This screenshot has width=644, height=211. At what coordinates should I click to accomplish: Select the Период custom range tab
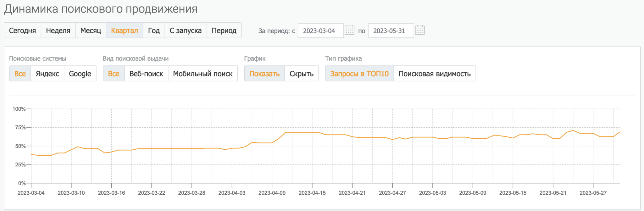click(x=224, y=31)
